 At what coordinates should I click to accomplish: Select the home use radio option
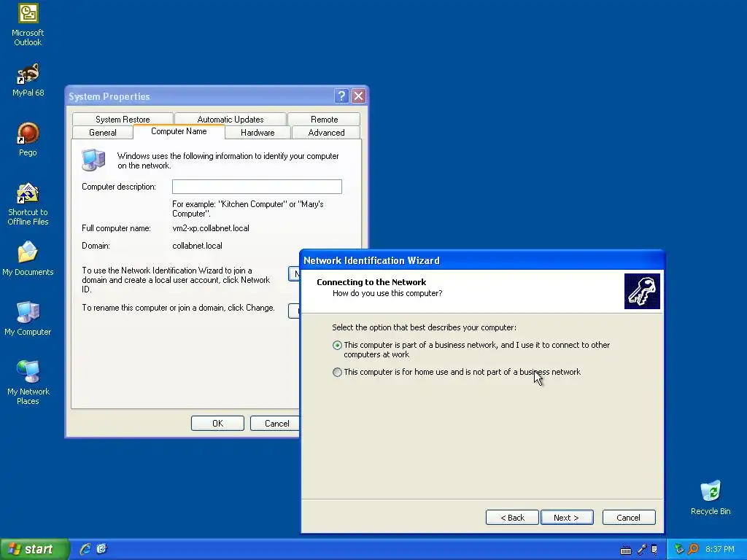pos(337,373)
